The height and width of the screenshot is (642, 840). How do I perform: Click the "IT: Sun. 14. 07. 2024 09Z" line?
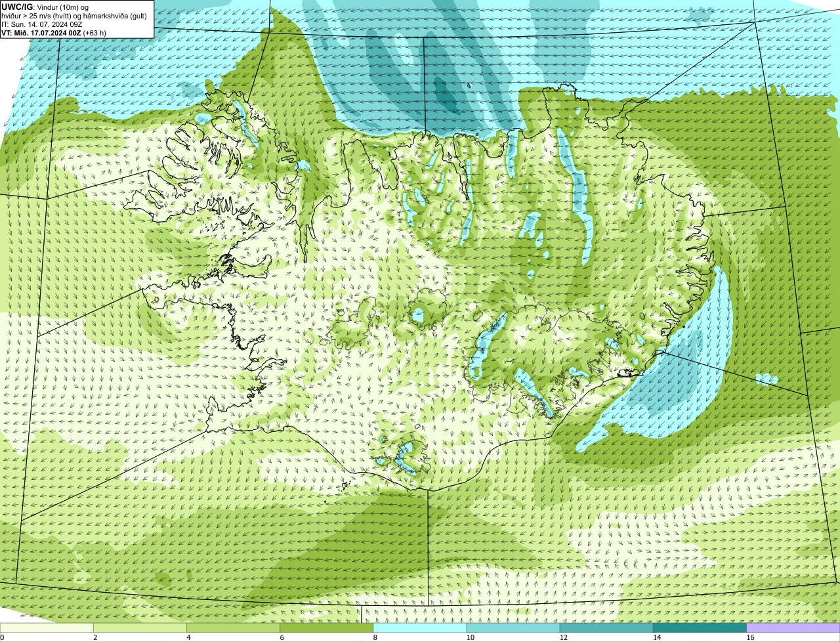42,24
